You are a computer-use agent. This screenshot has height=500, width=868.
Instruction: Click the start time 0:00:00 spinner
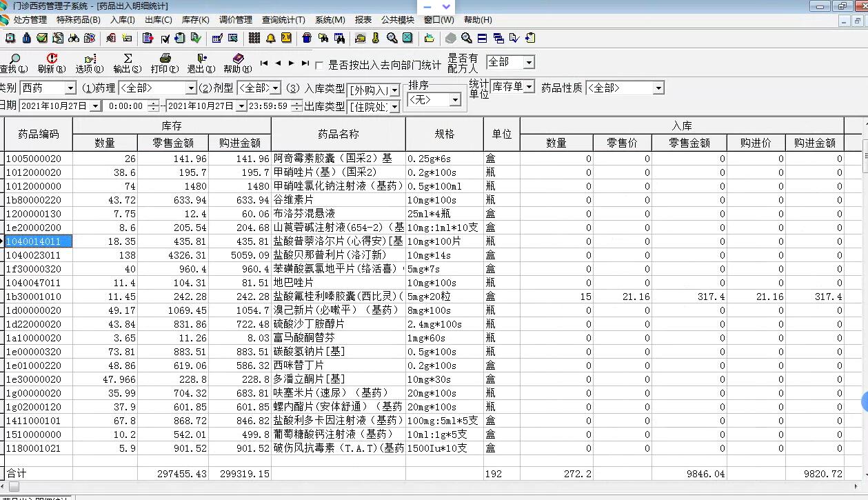[x=152, y=106]
